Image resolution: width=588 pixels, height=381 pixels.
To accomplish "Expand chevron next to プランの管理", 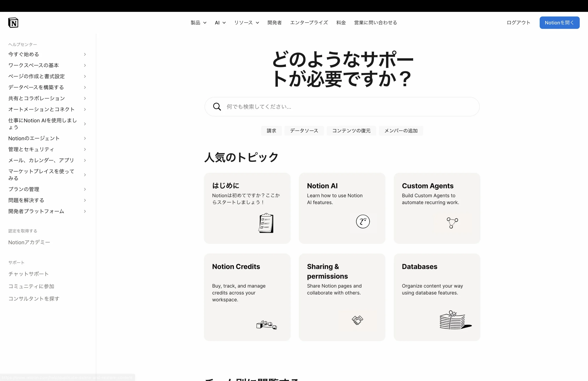I will pyautogui.click(x=85, y=189).
